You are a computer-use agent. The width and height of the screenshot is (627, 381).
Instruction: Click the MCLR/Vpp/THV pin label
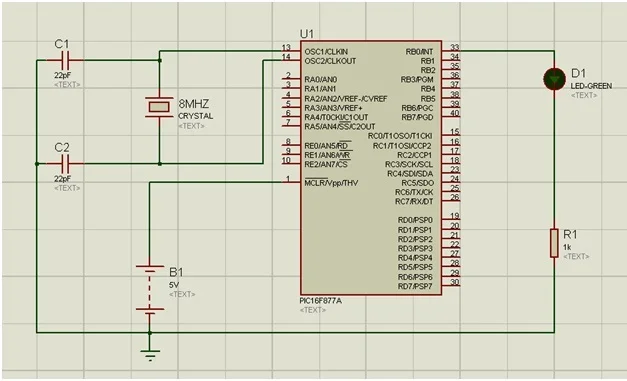click(x=331, y=183)
